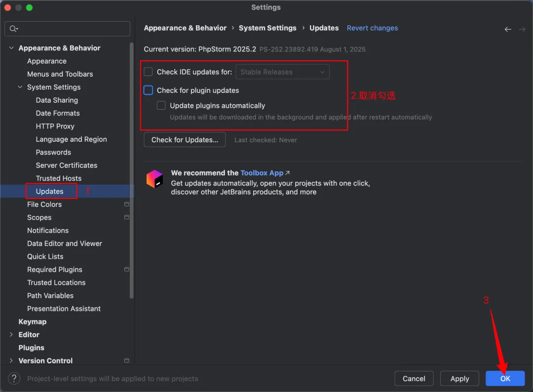The width and height of the screenshot is (533, 392).
Task: Click the 'Last checked: Never' text
Action: [266, 140]
